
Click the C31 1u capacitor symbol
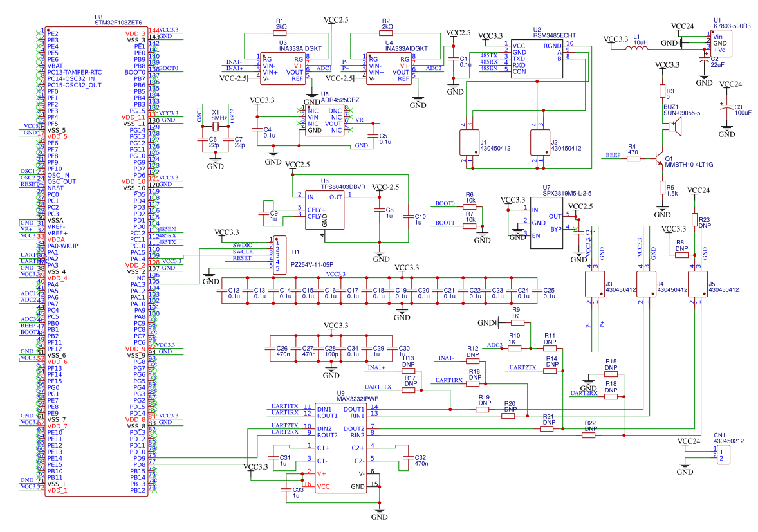pyautogui.click(x=273, y=457)
